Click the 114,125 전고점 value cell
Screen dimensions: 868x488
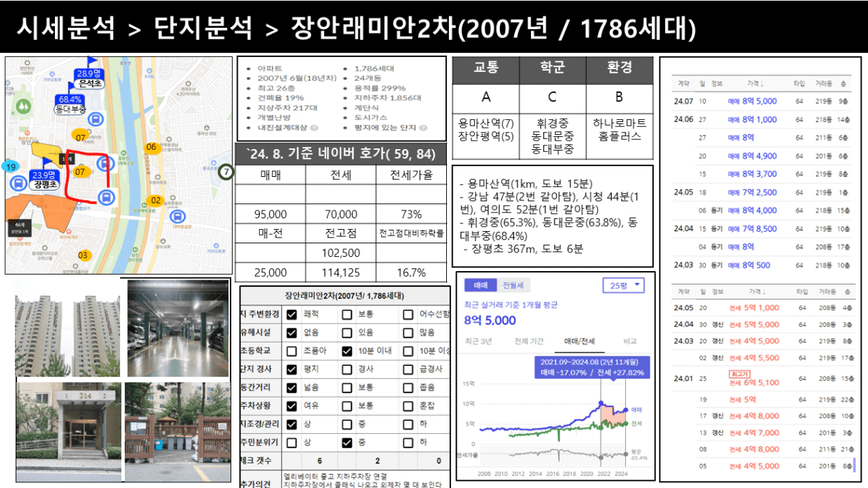tap(341, 273)
